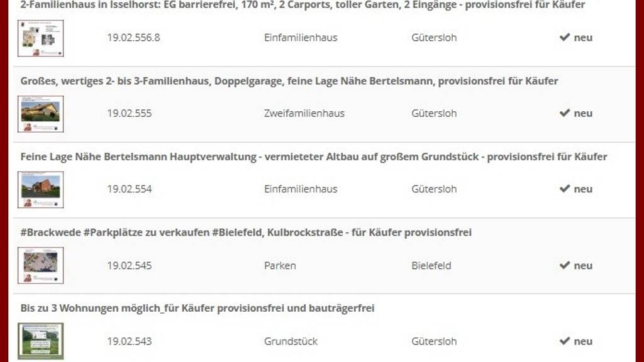Click checkmark icon in Zweifamilienhaus row
The height and width of the screenshot is (362, 644).
(x=564, y=113)
